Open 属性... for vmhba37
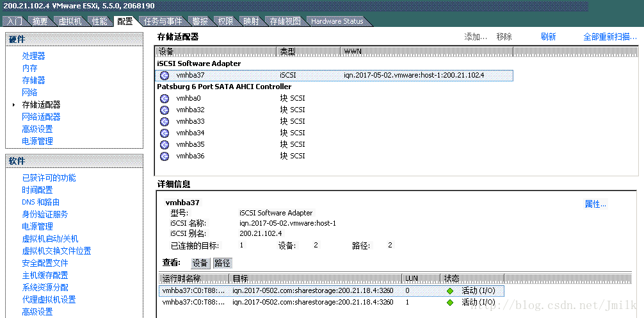Screen dimensions: 644x318 coord(595,204)
